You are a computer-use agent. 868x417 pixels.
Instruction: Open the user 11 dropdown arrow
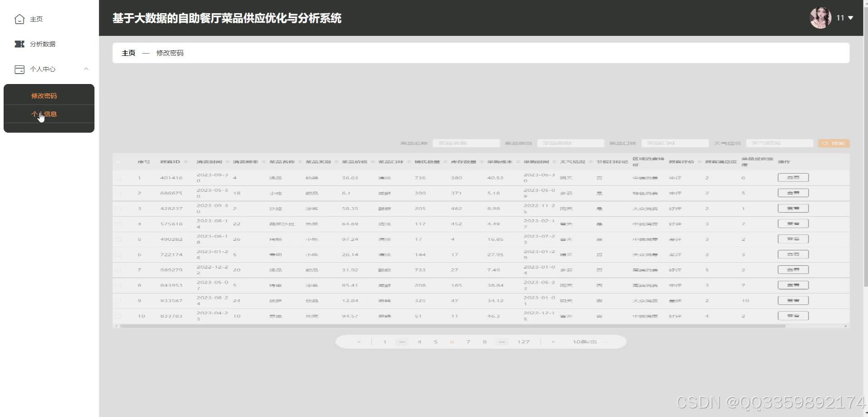click(850, 18)
